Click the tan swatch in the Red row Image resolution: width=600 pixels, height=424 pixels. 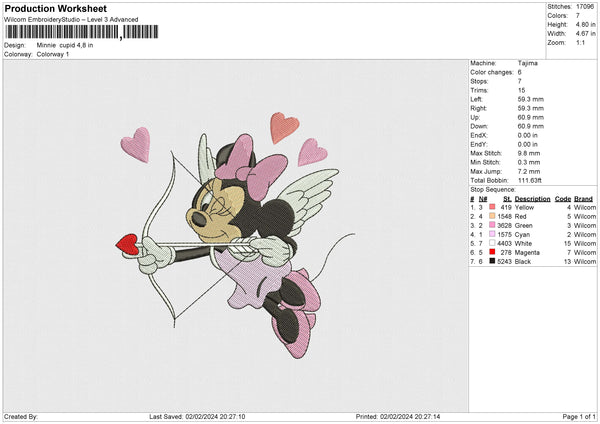[492, 216]
